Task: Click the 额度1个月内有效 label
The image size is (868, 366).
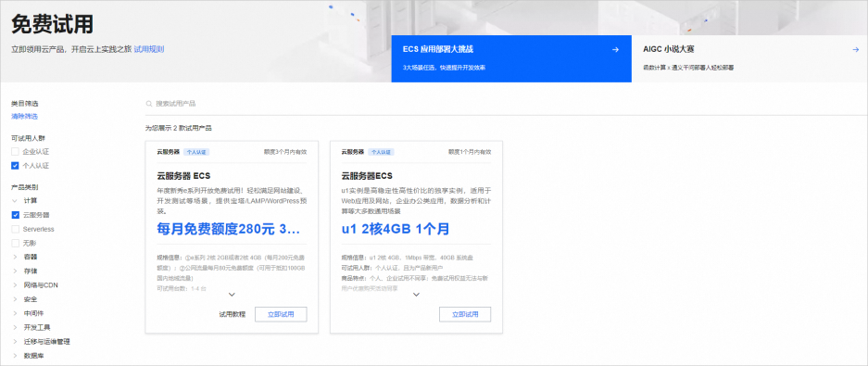Action: click(x=470, y=152)
